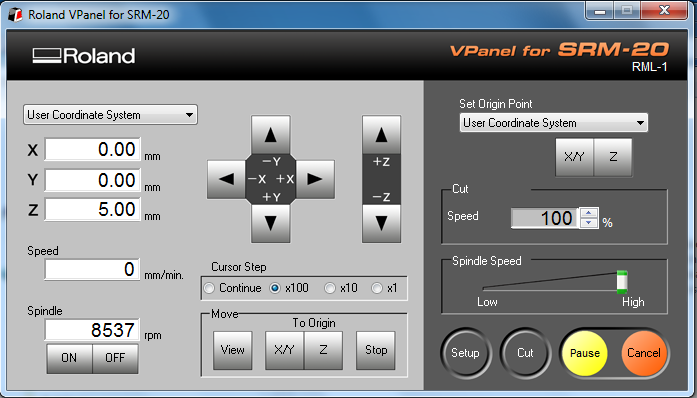This screenshot has height=398, width=697.
Task: Raise the spindle with +Z up arrow
Action: (x=381, y=135)
